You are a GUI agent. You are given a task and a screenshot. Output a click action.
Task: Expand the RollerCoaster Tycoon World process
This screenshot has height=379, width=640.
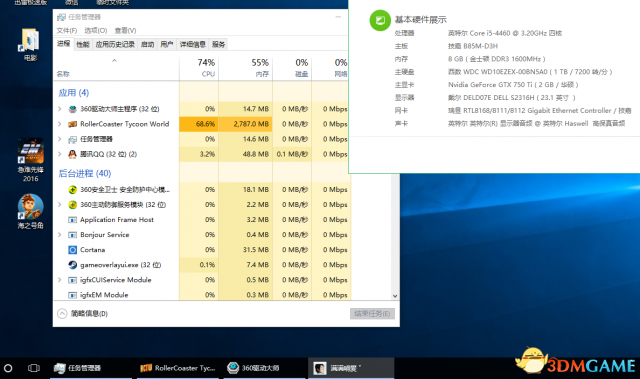point(60,124)
